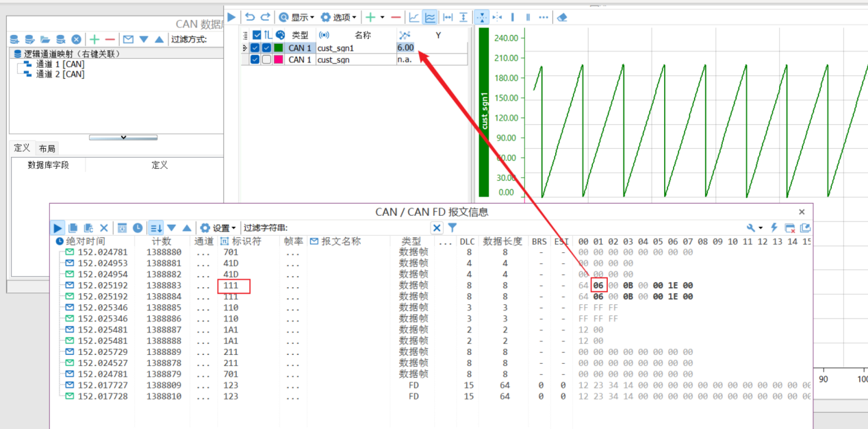Click the eraser clear graph icon
The height and width of the screenshot is (429, 868).
coord(562,17)
